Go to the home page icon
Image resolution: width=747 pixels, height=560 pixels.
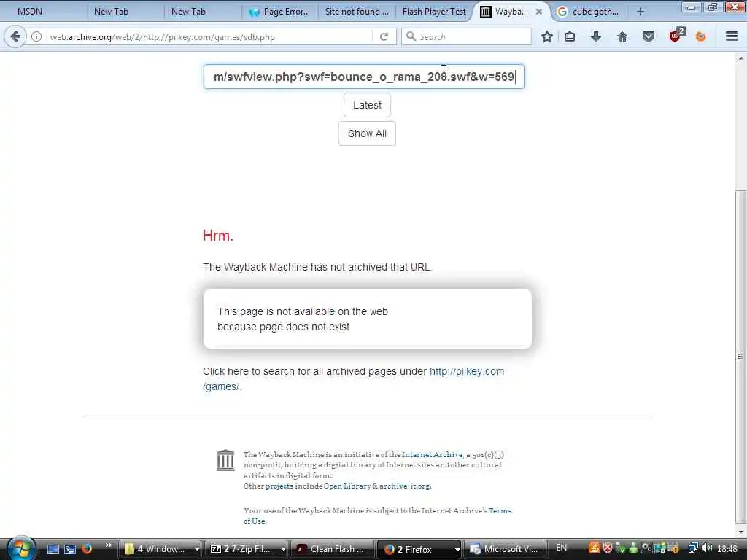(622, 36)
